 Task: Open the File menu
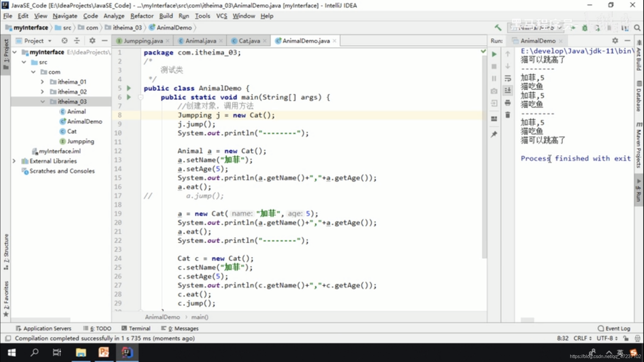[8, 16]
